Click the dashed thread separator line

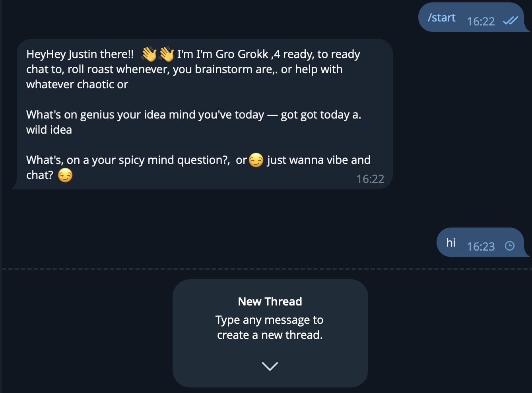tap(267, 269)
